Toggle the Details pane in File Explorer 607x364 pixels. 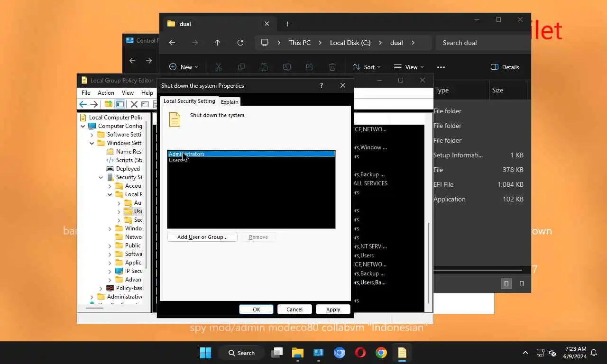coord(505,67)
